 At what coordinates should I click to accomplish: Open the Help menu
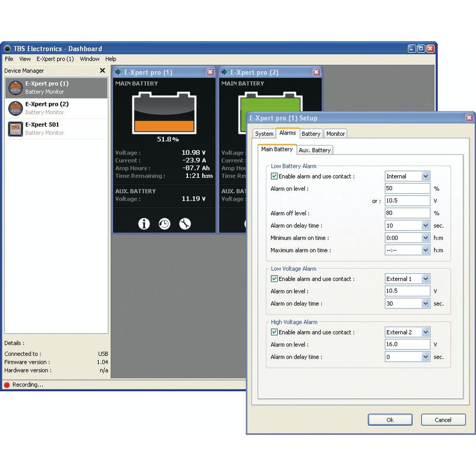point(111,59)
